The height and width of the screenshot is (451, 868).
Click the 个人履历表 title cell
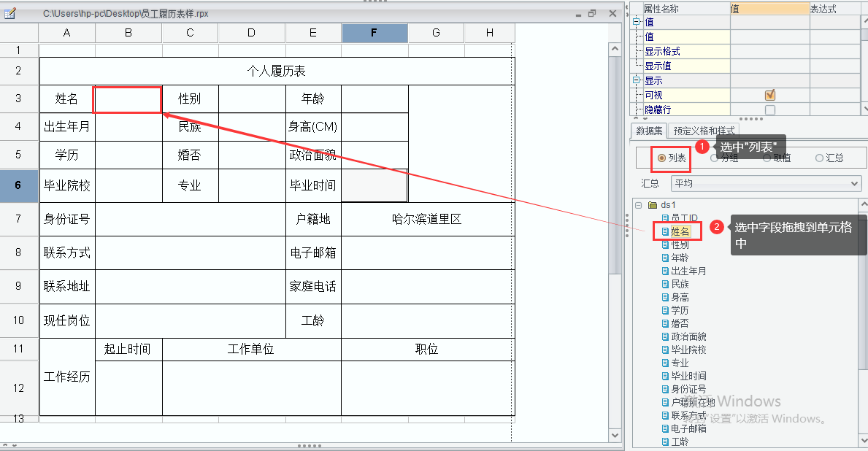click(277, 71)
